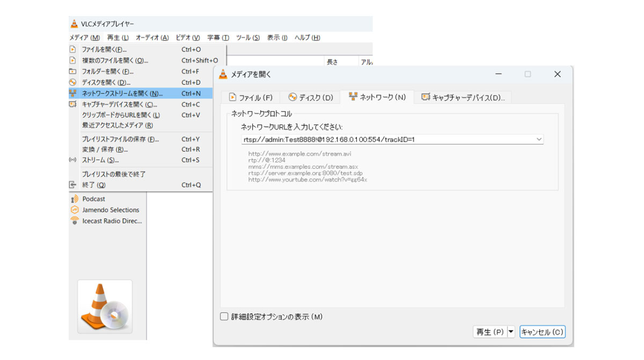Choose キャプチャーデバイスを開く (C)... entry

pos(141,105)
